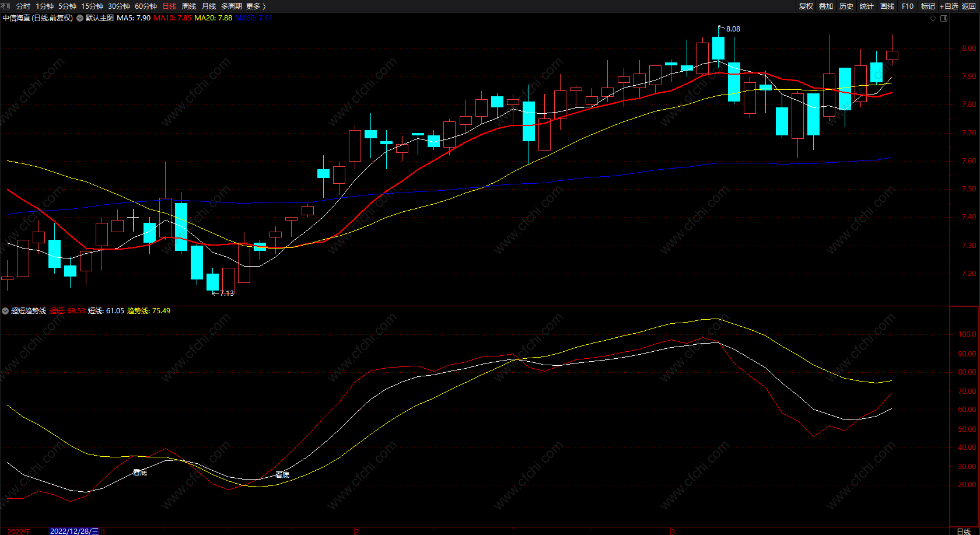
Task: Select the 60分钟 period
Action: tap(146, 6)
